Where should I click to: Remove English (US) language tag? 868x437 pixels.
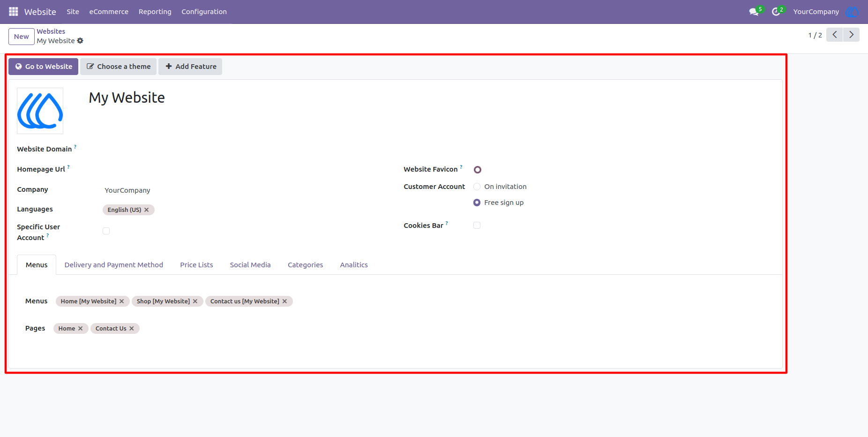[147, 210]
